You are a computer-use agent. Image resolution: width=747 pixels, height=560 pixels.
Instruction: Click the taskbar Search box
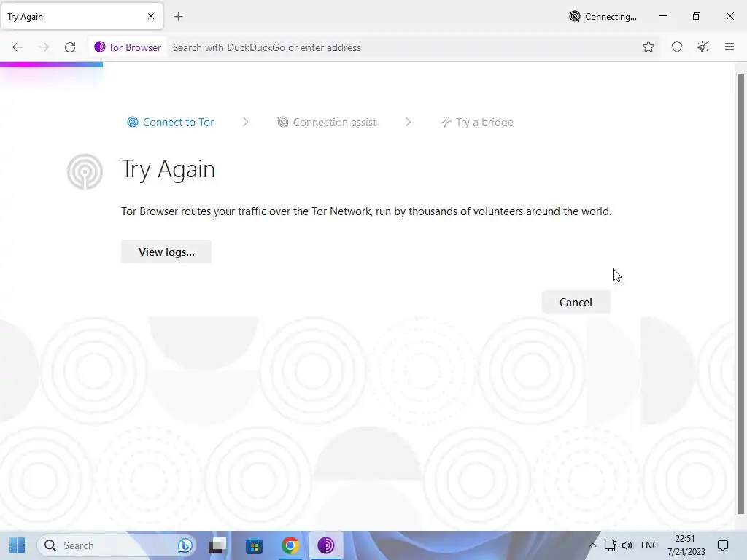(117, 545)
